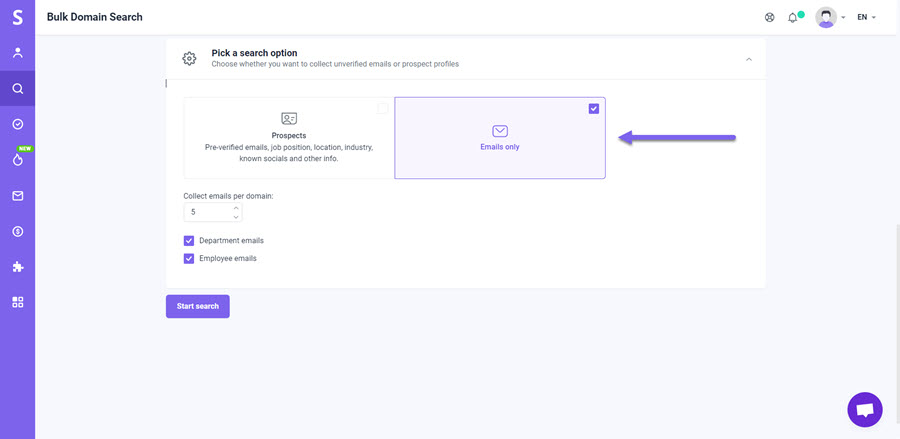Open the EN language dropdown

[866, 17]
